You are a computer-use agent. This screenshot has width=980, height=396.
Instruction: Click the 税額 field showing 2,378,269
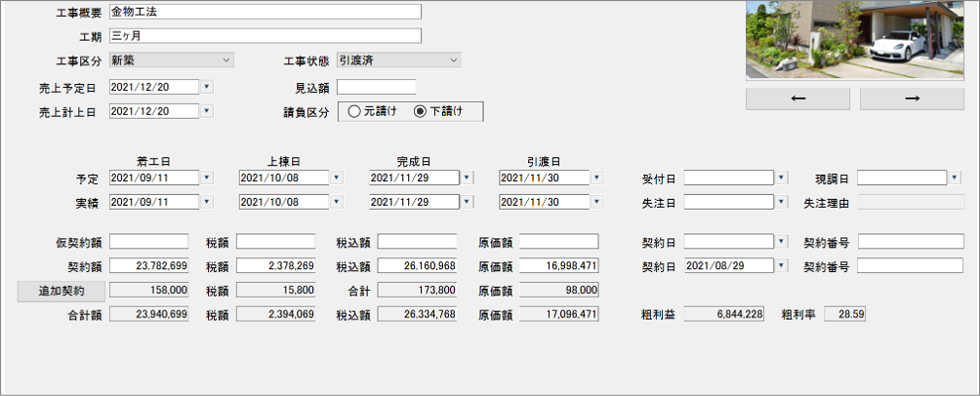275,266
